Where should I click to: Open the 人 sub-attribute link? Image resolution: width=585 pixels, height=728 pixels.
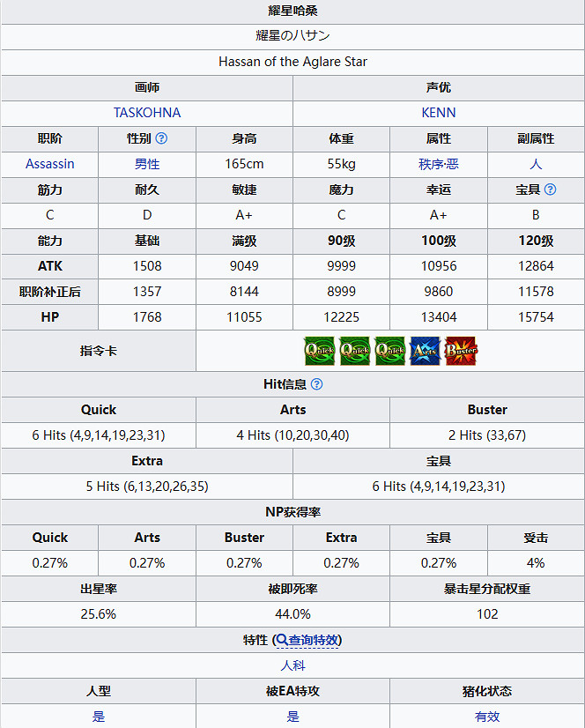(536, 164)
